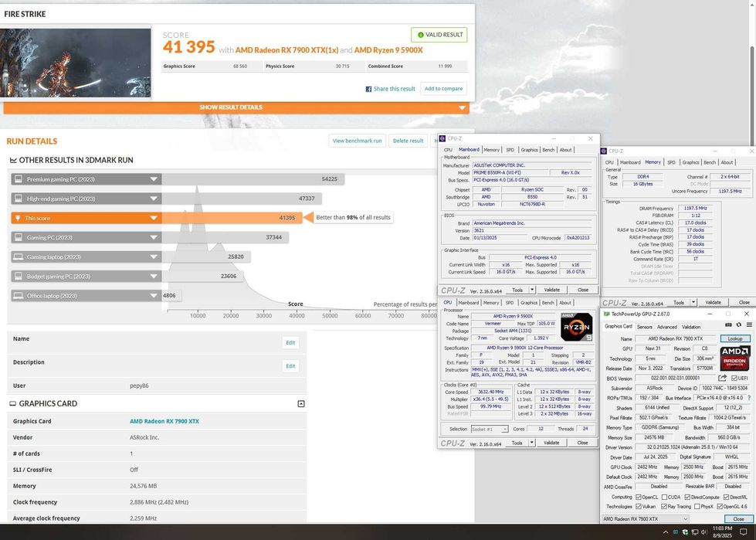Show hidden system tray icons
This screenshot has height=540, width=756.
coord(666,532)
